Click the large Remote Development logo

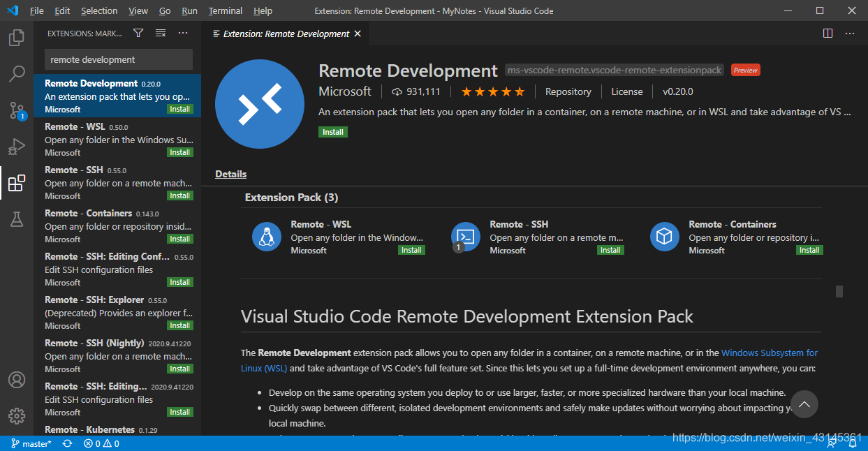pyautogui.click(x=260, y=104)
